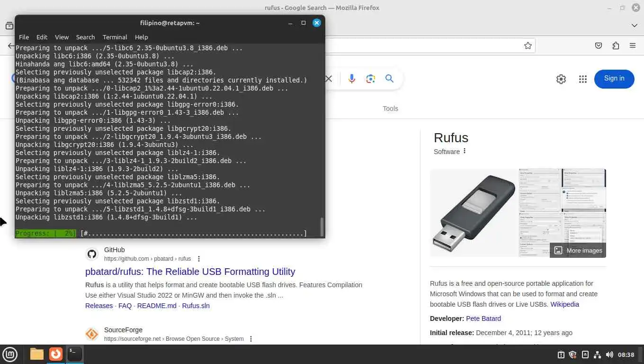This screenshot has height=364, width=644.
Task: Open the Help menu in the terminal
Action: click(141, 37)
